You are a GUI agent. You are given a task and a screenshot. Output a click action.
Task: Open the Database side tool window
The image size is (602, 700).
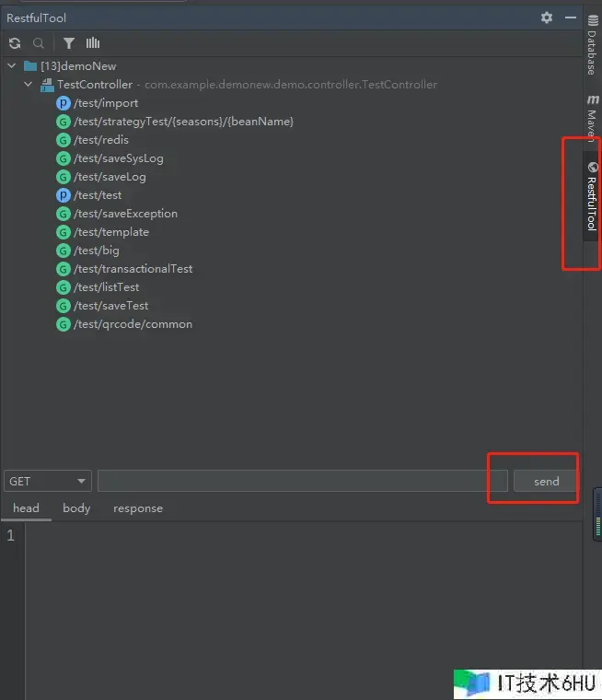(593, 44)
